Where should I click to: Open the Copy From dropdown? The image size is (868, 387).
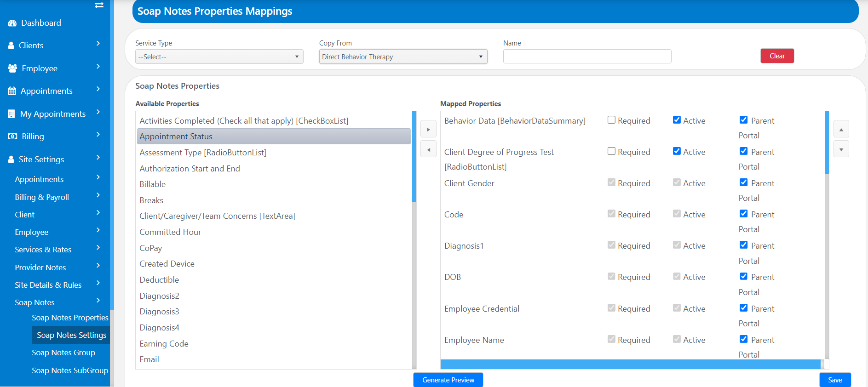[403, 57]
